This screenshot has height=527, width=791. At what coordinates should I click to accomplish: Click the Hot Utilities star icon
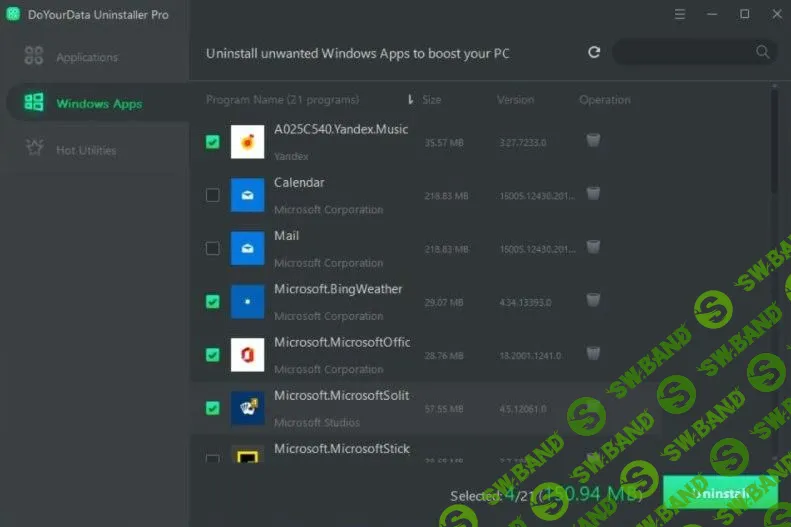click(34, 148)
